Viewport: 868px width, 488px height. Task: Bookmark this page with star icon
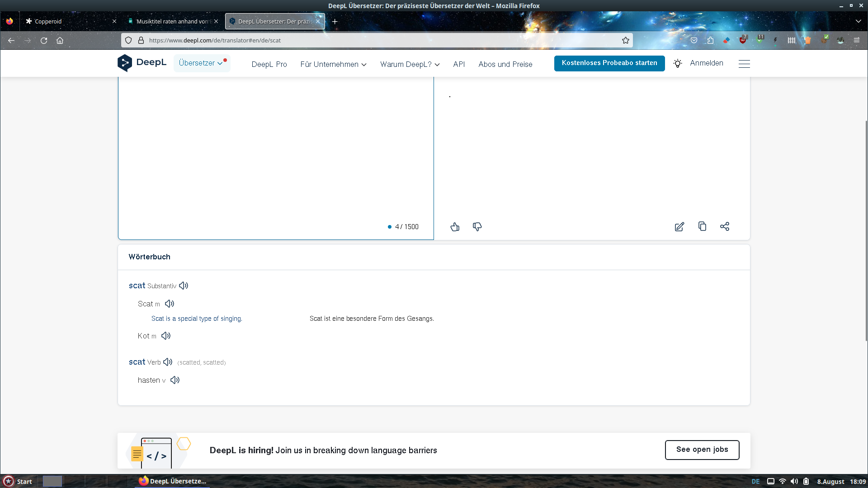pos(626,40)
